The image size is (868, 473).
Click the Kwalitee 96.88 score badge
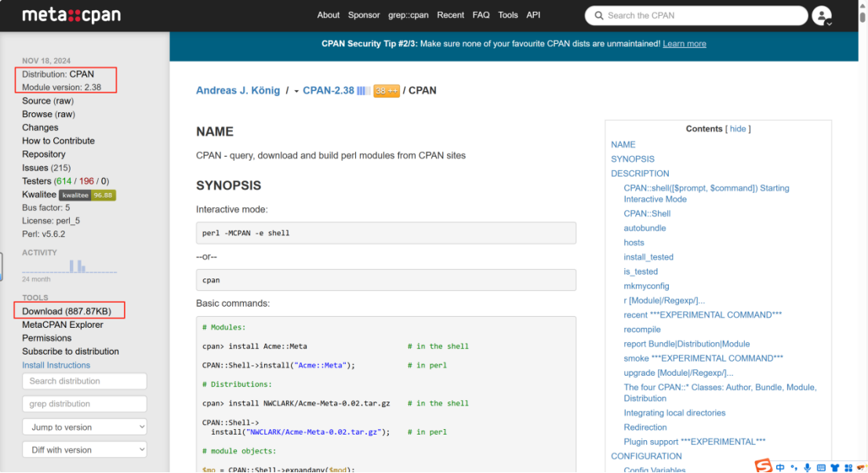point(88,195)
